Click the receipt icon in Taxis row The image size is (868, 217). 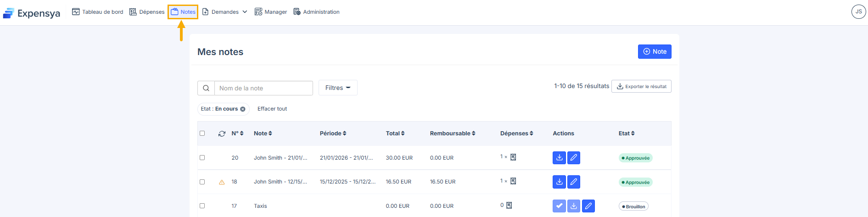click(x=509, y=206)
